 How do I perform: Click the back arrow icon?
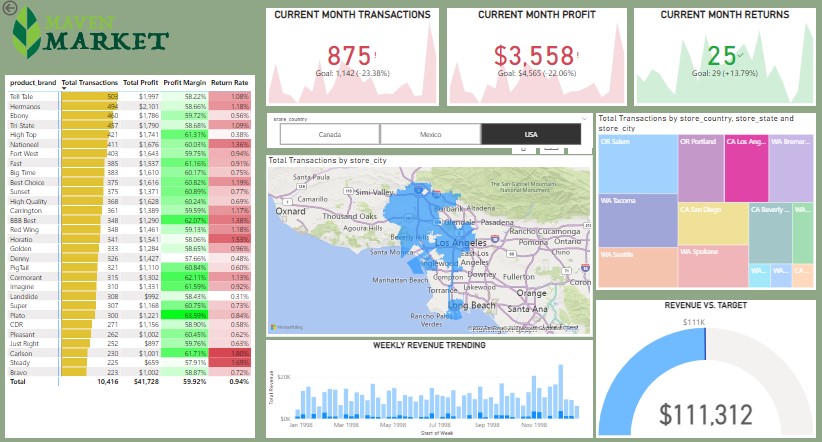click(10, 8)
